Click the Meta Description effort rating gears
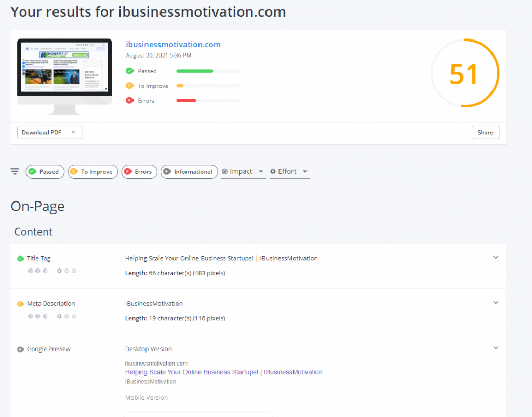 [66, 316]
